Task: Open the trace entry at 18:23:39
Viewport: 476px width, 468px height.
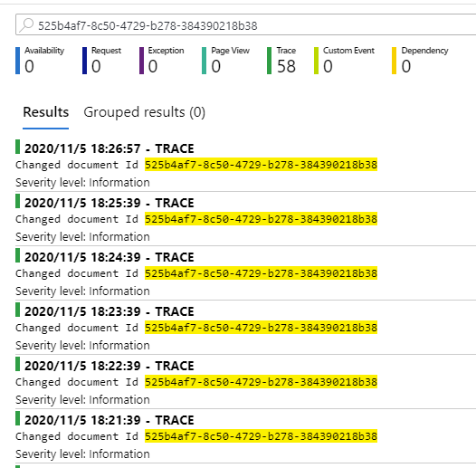Action: coord(109,312)
